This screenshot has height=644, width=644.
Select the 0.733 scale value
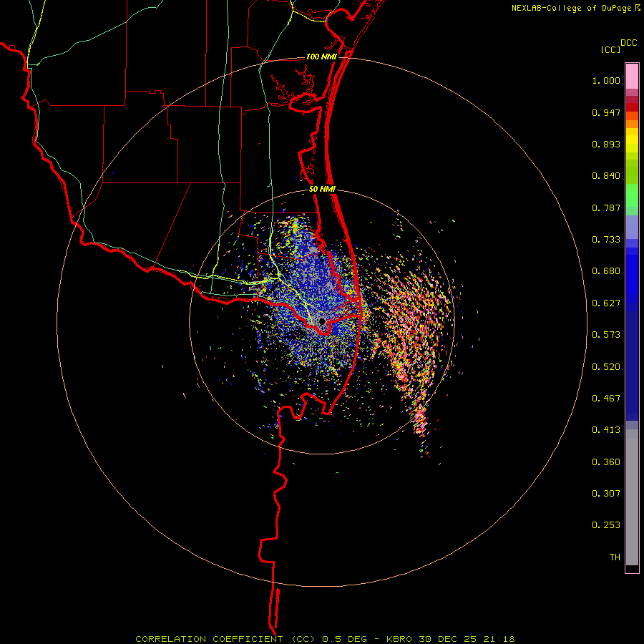pyautogui.click(x=606, y=240)
